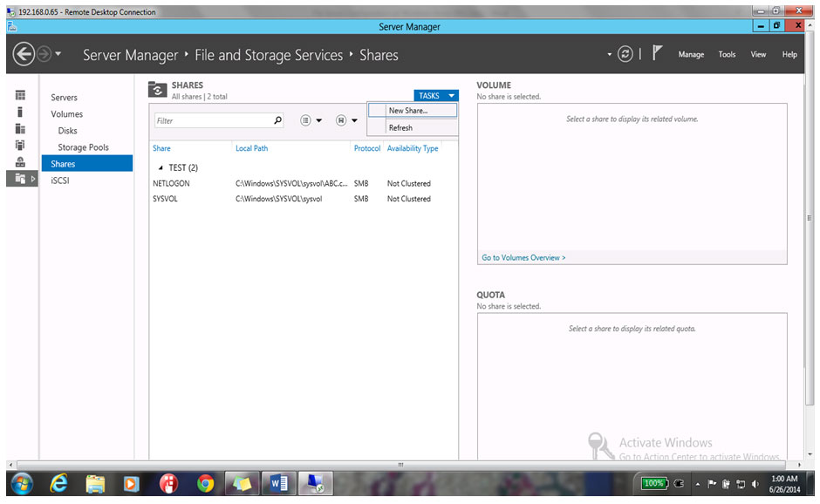Click the horizontal scrollbar at the bottom
Screen dimensions: 820x504
[401, 464]
